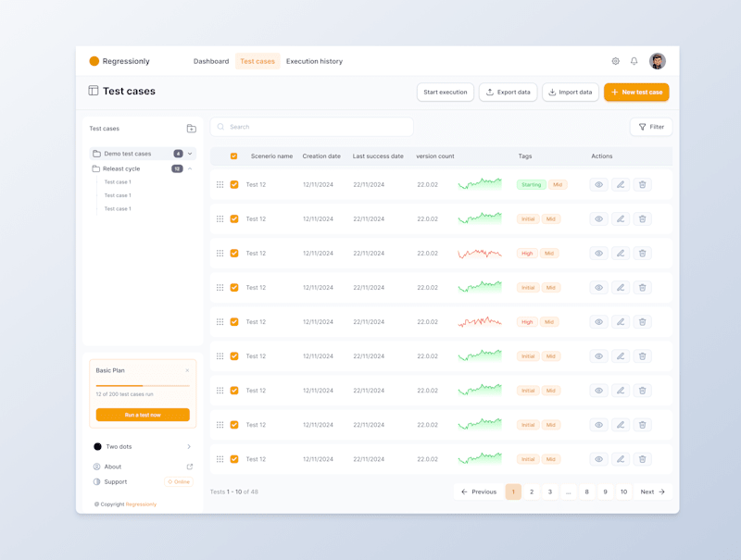Click the trash icon in the second test row
This screenshot has height=560, width=741.
click(642, 219)
